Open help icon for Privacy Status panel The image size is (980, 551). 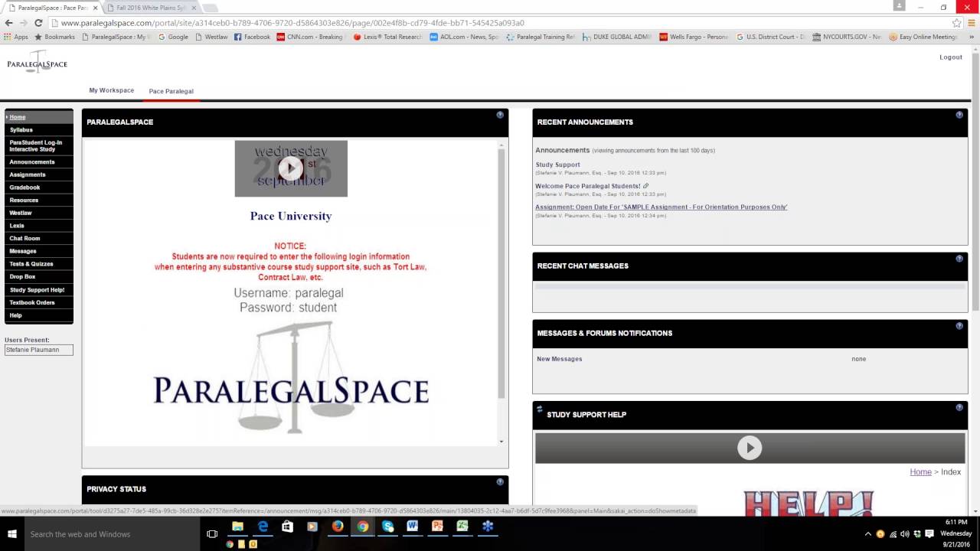tap(500, 482)
